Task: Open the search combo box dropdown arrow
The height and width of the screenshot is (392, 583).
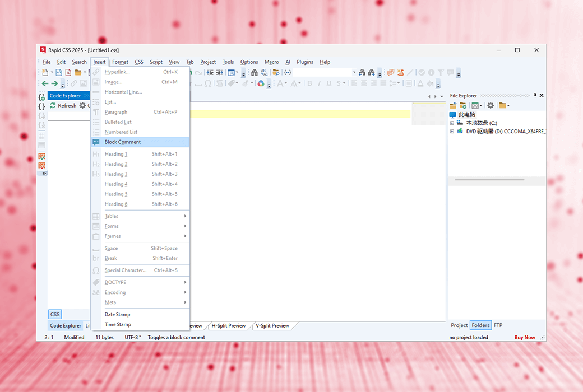Action: click(x=354, y=72)
